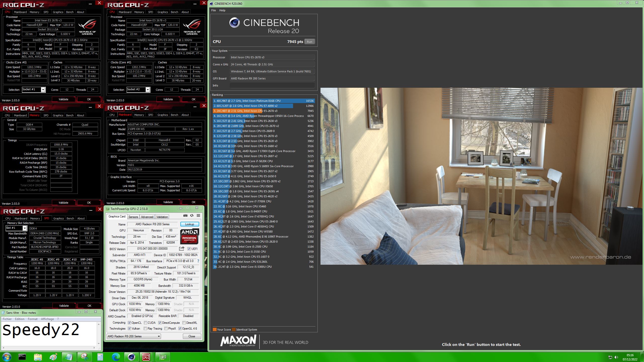Open the Bench tab in the Socket #1 CPU-Z window

click(70, 12)
